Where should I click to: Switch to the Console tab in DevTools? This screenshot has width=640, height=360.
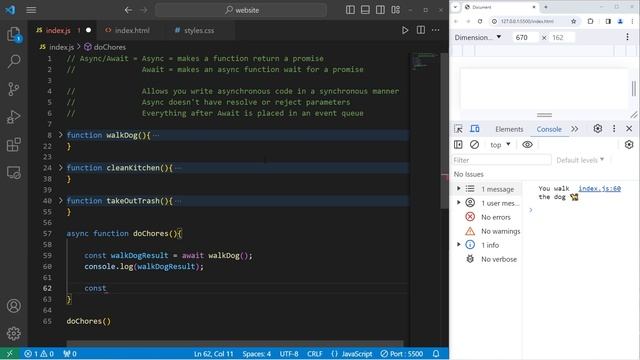(549, 129)
